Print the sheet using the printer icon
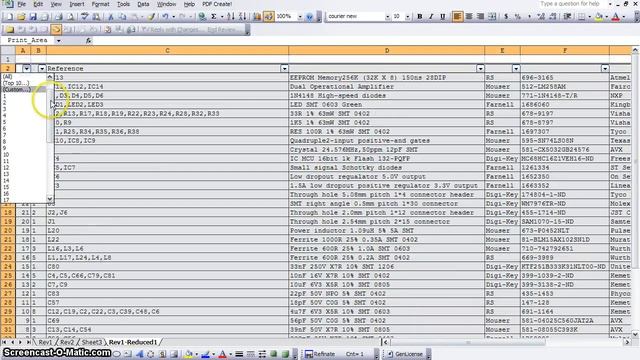Viewport: 640px width, 360px height. (59, 17)
